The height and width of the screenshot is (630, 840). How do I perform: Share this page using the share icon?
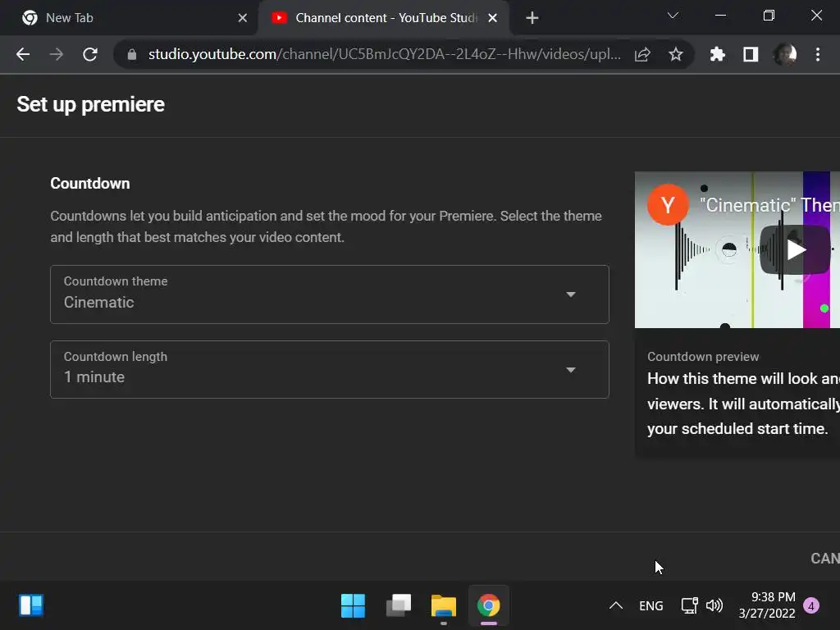tap(642, 54)
